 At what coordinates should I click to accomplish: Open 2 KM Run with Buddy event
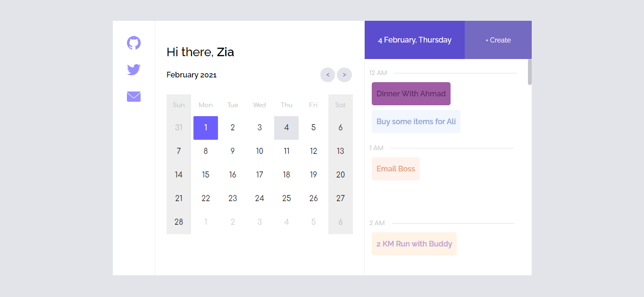coord(414,244)
